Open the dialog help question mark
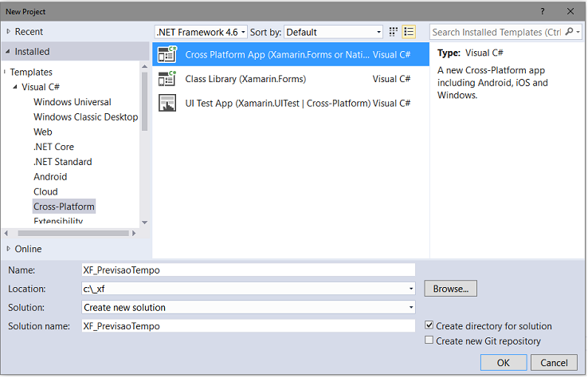Viewport: 588px width, 378px height. point(543,11)
